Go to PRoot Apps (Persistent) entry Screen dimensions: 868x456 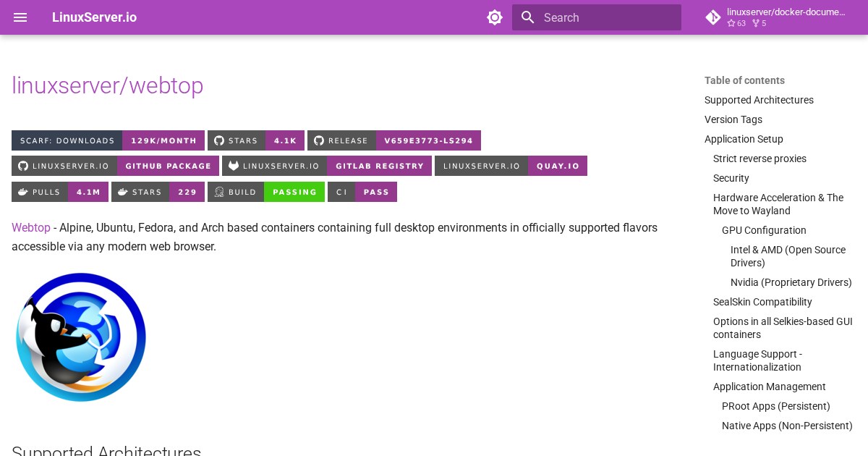[x=776, y=406]
